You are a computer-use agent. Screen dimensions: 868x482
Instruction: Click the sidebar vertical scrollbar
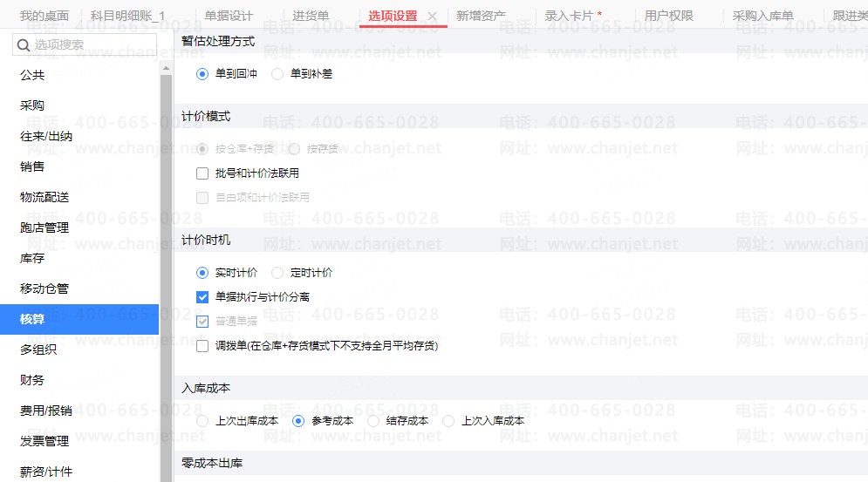[x=166, y=261]
